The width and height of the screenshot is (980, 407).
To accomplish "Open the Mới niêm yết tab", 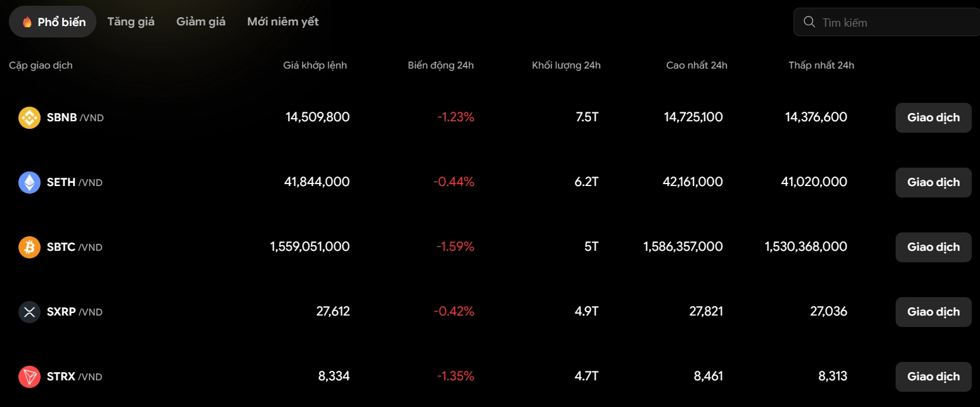I will 283,22.
